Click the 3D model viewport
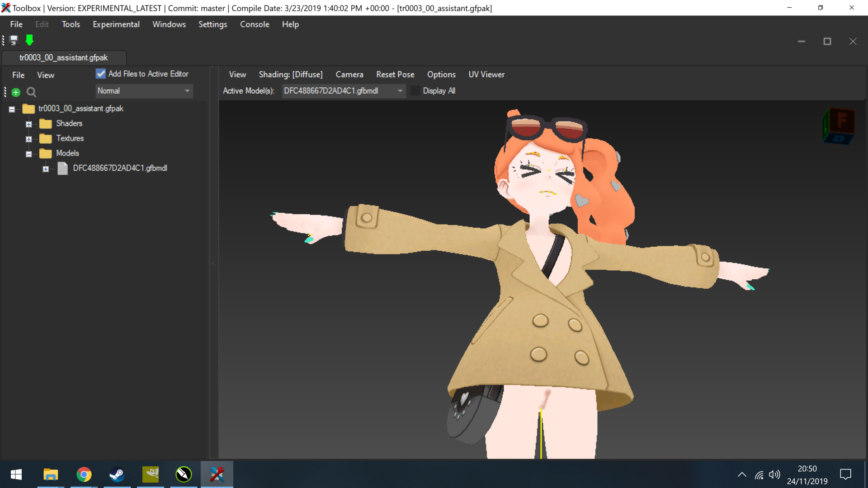Viewport: 868px width, 488px height. tap(542, 280)
